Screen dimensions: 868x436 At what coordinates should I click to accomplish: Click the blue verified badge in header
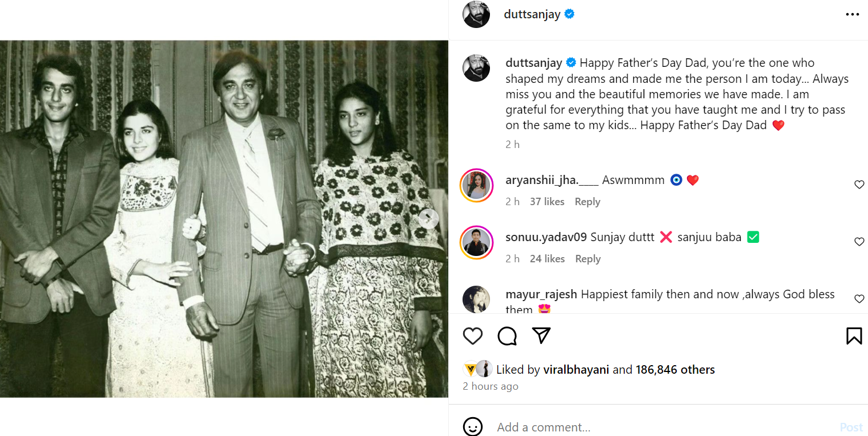(569, 14)
